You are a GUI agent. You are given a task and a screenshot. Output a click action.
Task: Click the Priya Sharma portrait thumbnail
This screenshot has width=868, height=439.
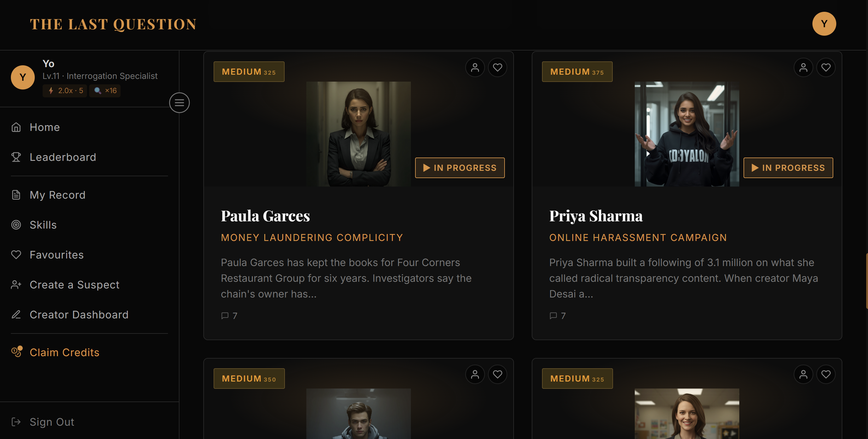point(687,134)
